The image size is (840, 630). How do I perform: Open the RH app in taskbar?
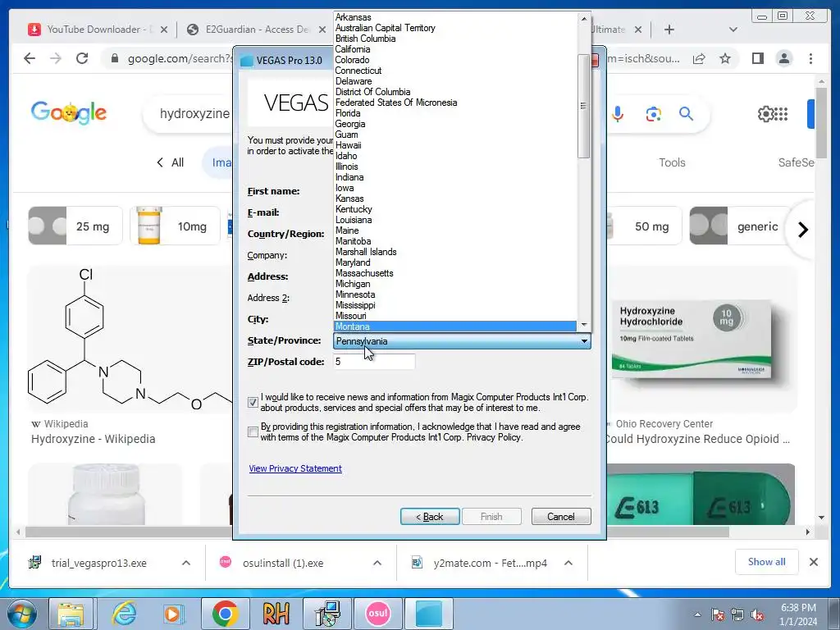coord(276,614)
